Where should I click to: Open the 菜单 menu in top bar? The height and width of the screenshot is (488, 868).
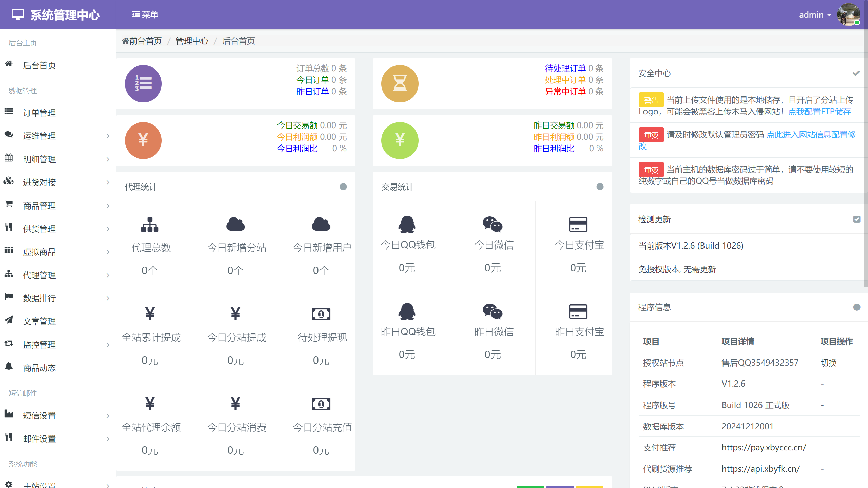coord(145,14)
